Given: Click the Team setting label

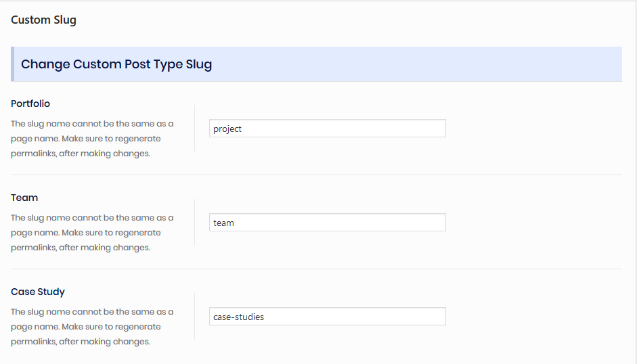Looking at the screenshot, I should pyautogui.click(x=24, y=198).
